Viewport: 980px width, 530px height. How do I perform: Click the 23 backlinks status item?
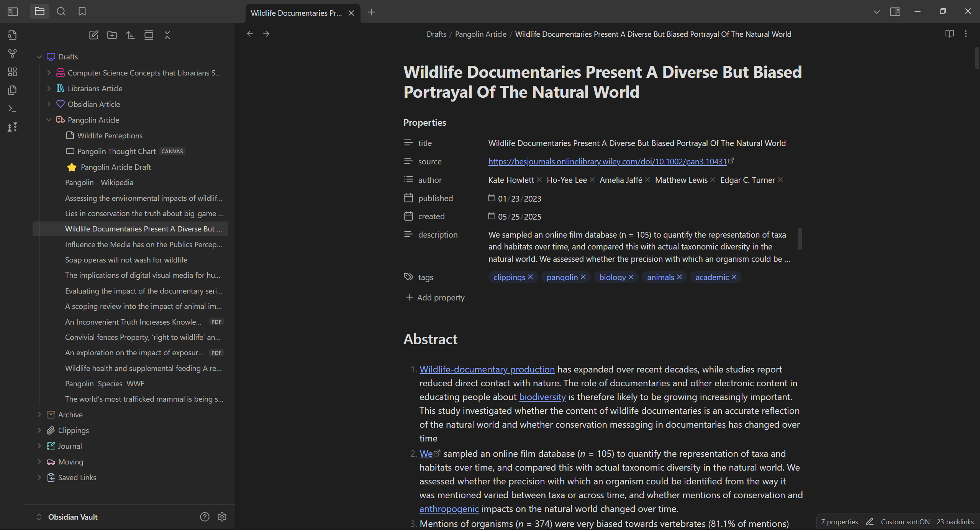pyautogui.click(x=955, y=522)
